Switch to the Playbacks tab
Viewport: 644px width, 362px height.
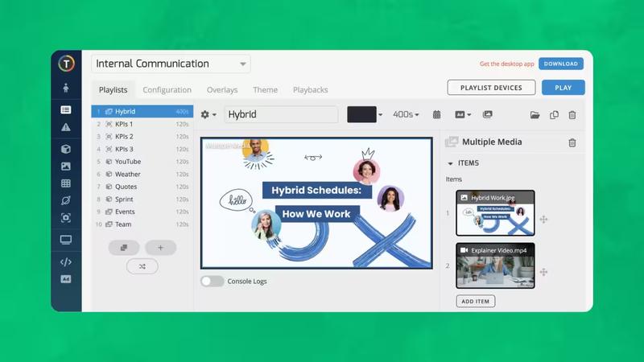(311, 89)
